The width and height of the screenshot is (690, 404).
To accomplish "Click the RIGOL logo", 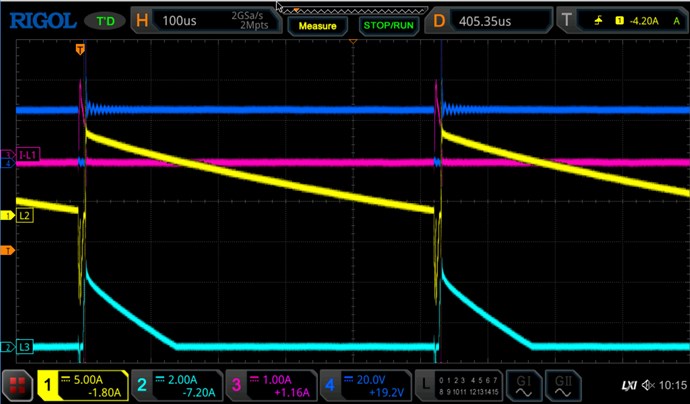I will pos(43,21).
